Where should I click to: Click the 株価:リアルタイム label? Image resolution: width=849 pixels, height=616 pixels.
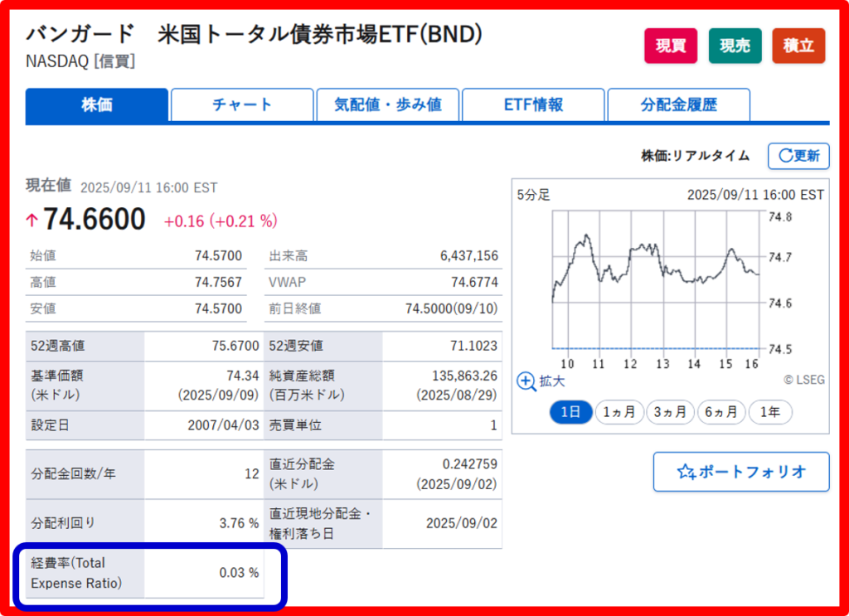click(696, 156)
